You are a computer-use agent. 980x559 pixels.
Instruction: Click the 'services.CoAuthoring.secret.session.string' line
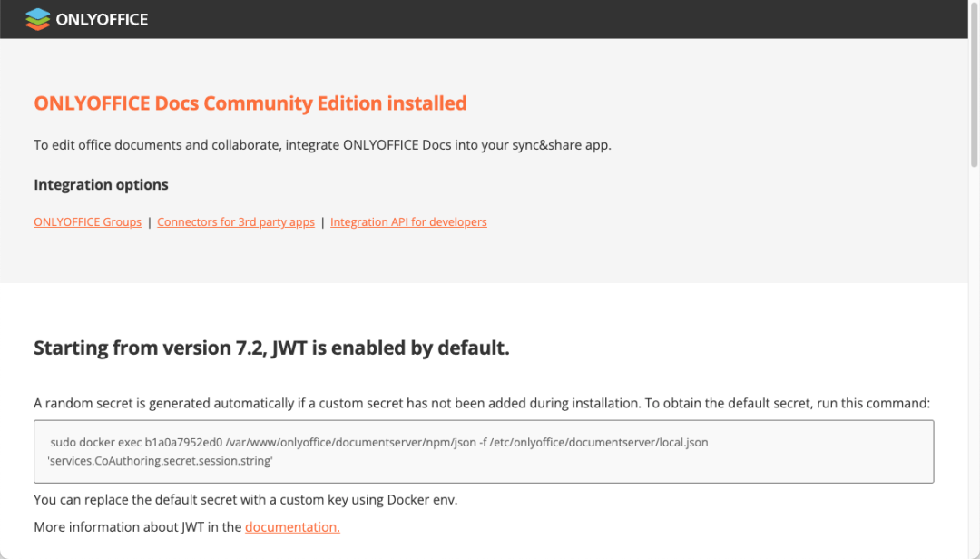tap(161, 461)
